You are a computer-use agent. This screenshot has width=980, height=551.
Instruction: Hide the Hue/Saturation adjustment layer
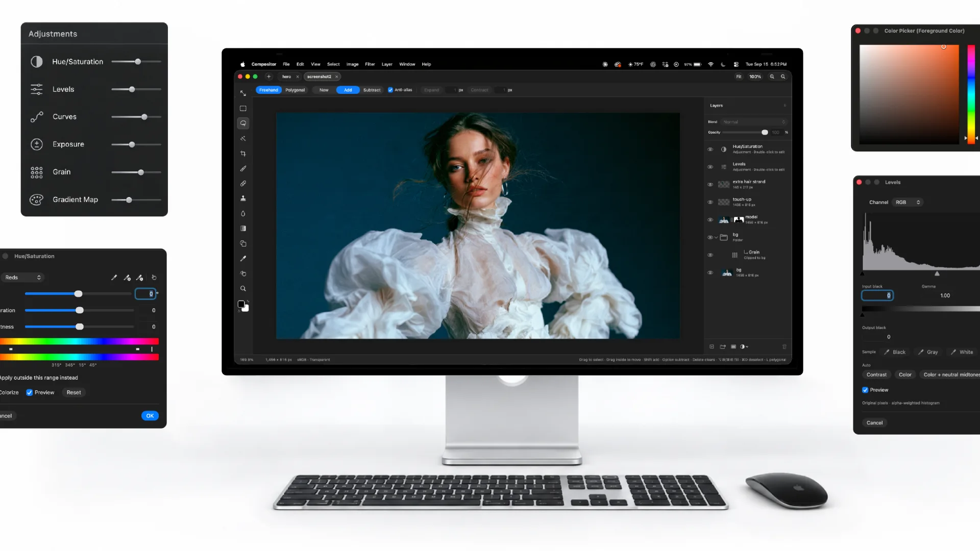(x=710, y=149)
